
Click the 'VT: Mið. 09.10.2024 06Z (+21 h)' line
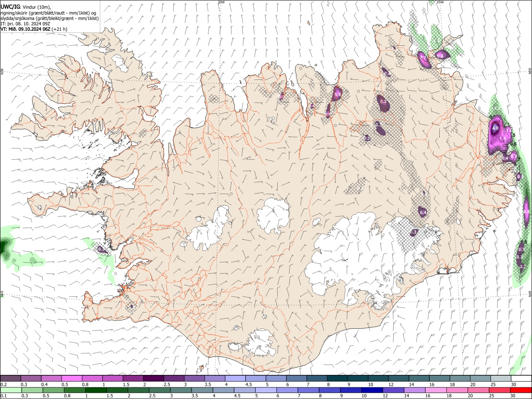(34, 29)
